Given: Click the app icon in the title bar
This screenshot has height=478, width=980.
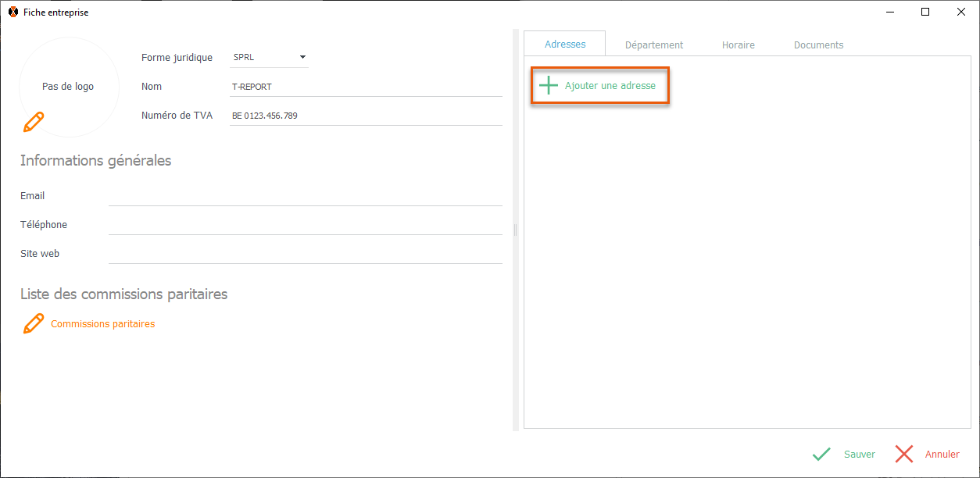Looking at the screenshot, I should [x=13, y=12].
